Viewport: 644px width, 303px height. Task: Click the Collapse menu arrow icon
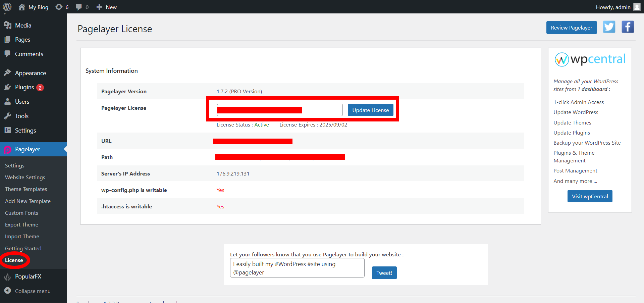tap(8, 291)
